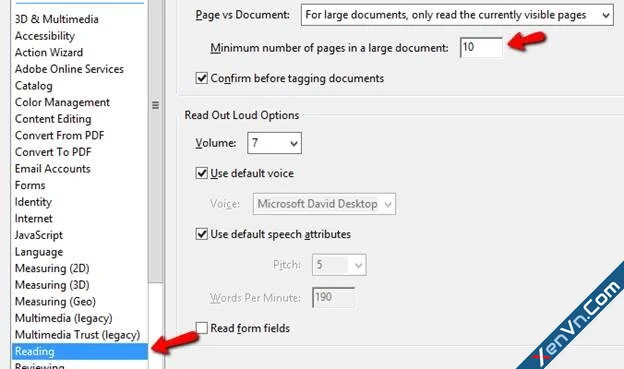Choose Convert To PDF category
The image size is (624, 369).
click(53, 152)
